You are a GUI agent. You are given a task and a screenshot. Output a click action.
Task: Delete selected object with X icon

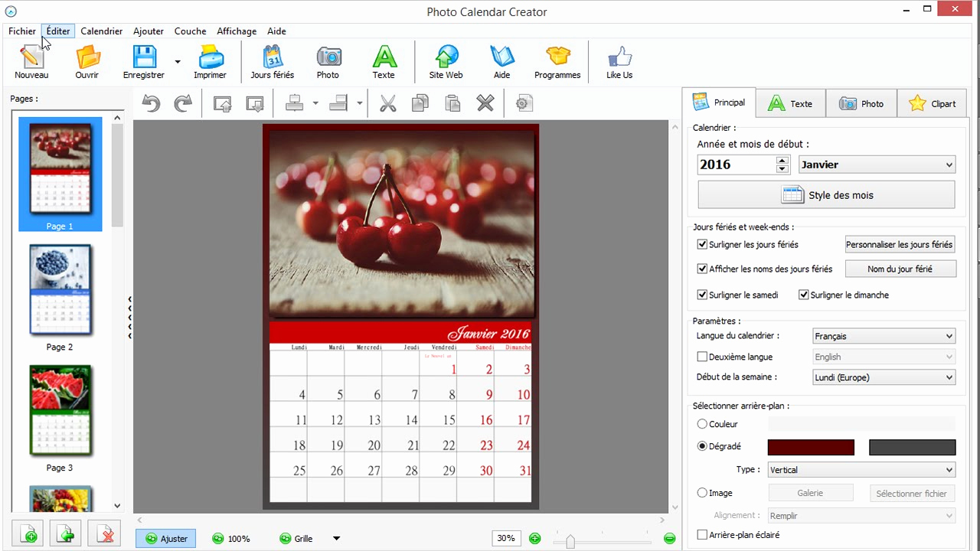tap(485, 103)
